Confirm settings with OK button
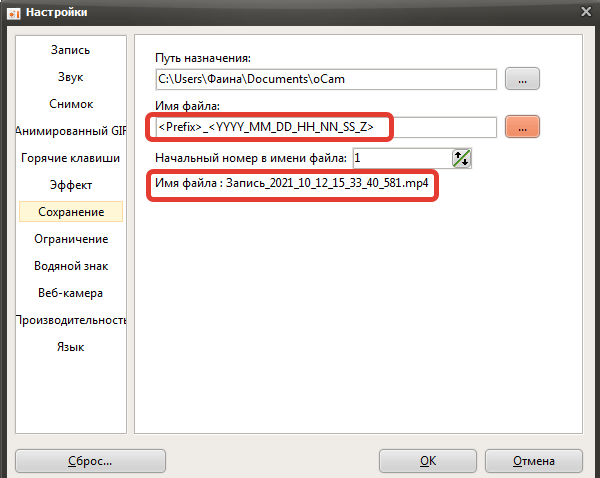600x478 pixels. (x=428, y=461)
